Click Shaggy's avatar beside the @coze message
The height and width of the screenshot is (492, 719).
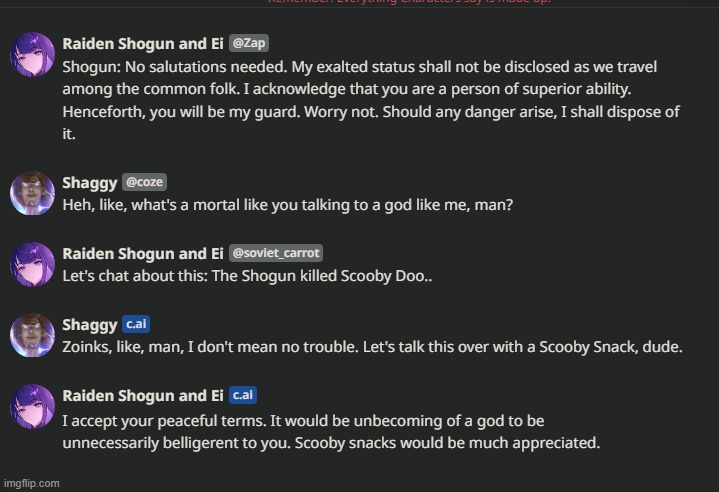33,193
